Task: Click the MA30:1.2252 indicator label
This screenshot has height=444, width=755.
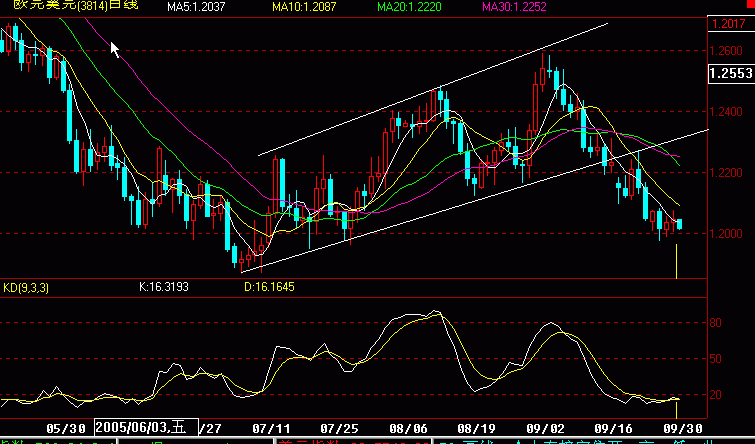Action: (x=514, y=7)
